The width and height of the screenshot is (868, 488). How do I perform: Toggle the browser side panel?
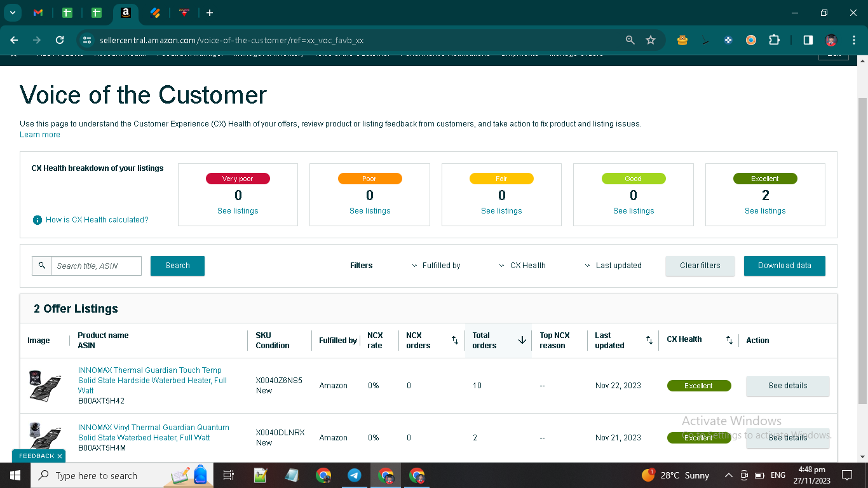click(x=808, y=40)
